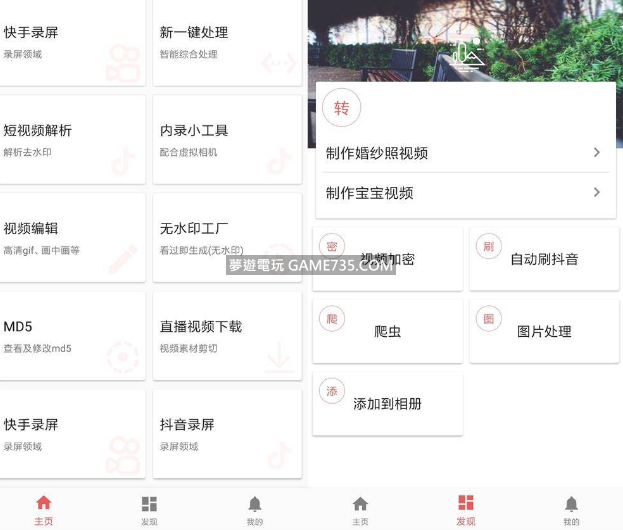Click the pencil icon on 视频编辑 card

coord(123,259)
